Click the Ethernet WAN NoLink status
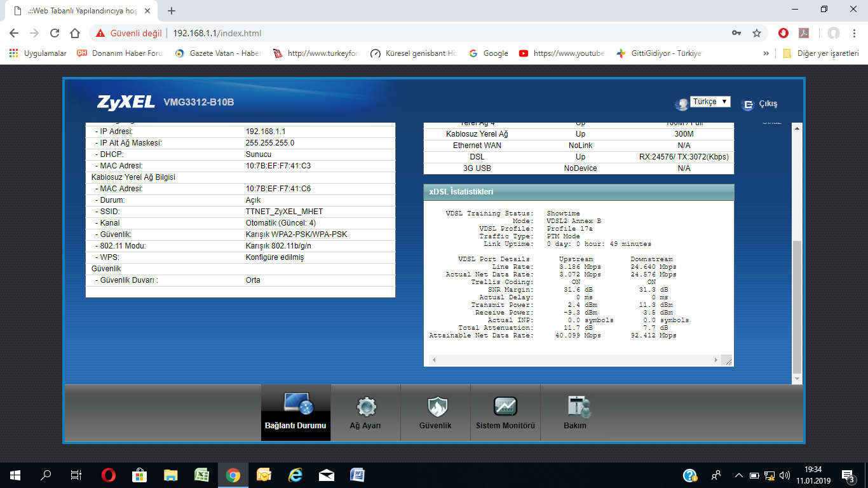 (580, 146)
